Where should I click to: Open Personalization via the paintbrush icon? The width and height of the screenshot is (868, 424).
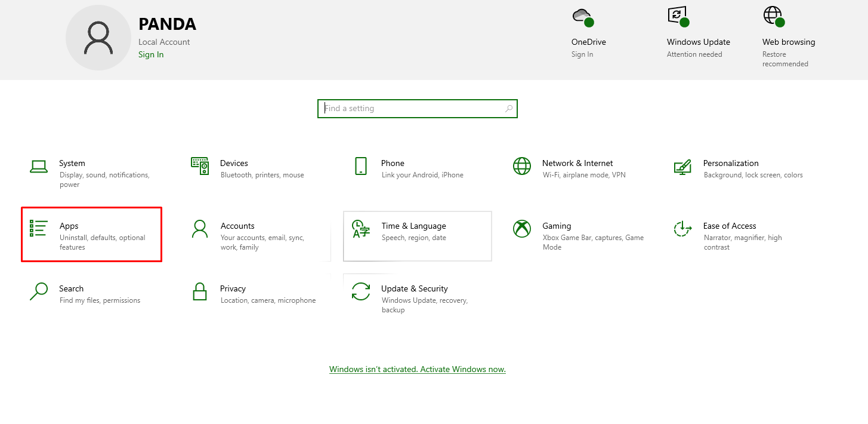682,166
